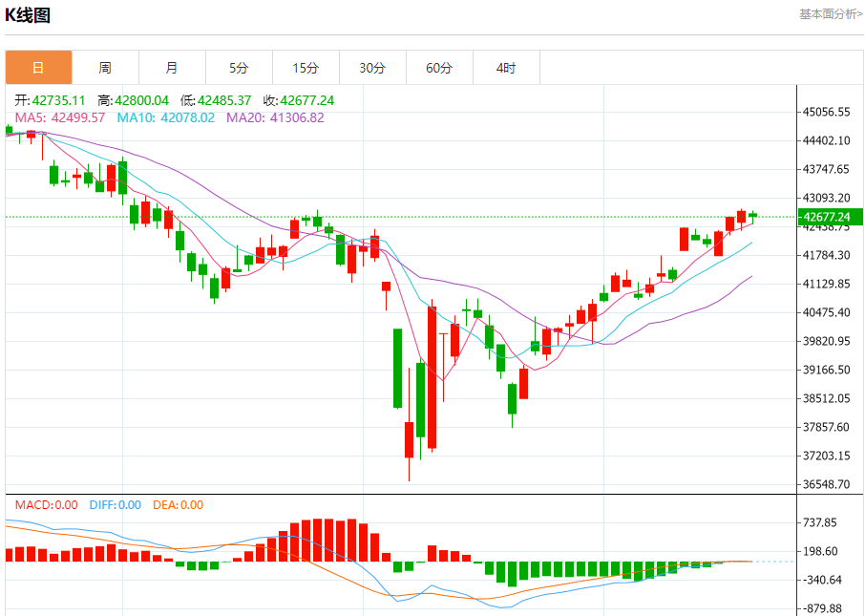The width and height of the screenshot is (865, 616).
Task: Click the 44402.10 price axis label
Action: coord(827,140)
